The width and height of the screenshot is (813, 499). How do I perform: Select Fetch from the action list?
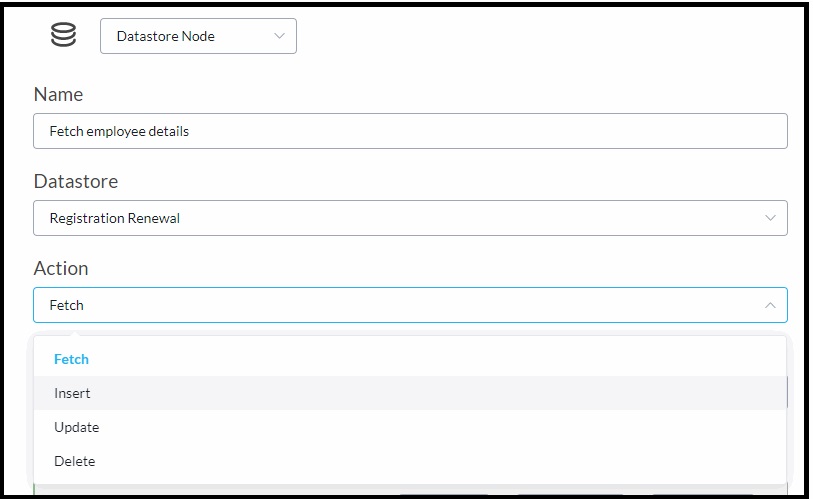pos(410,359)
